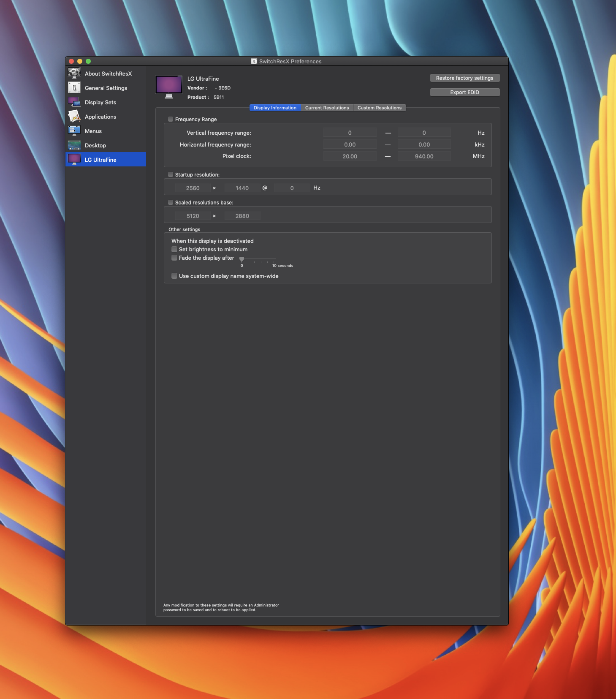Screen dimensions: 616x699
Task: Open the Menus section
Action: click(93, 131)
